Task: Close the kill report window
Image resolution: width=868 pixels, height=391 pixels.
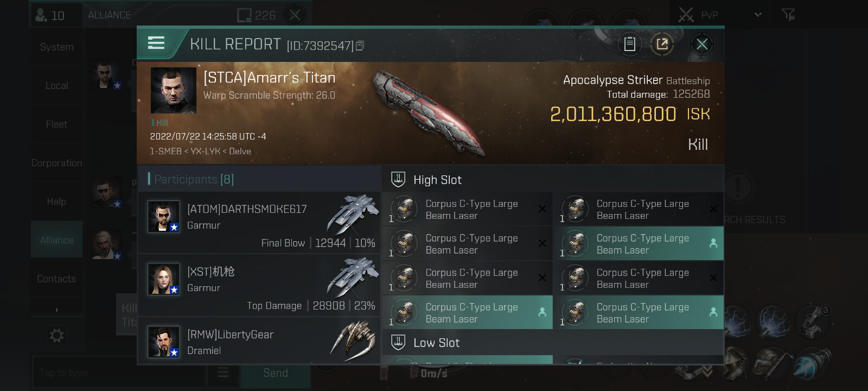Action: [701, 44]
